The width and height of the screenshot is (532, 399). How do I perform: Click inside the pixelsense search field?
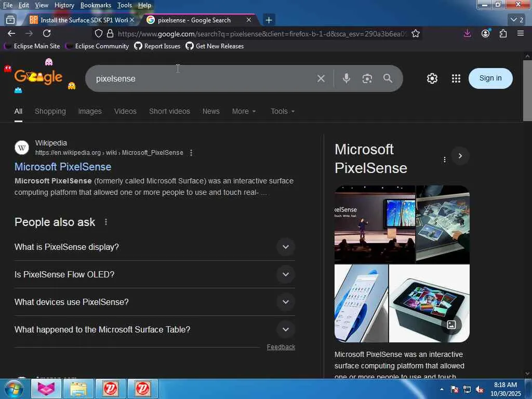[204, 79]
